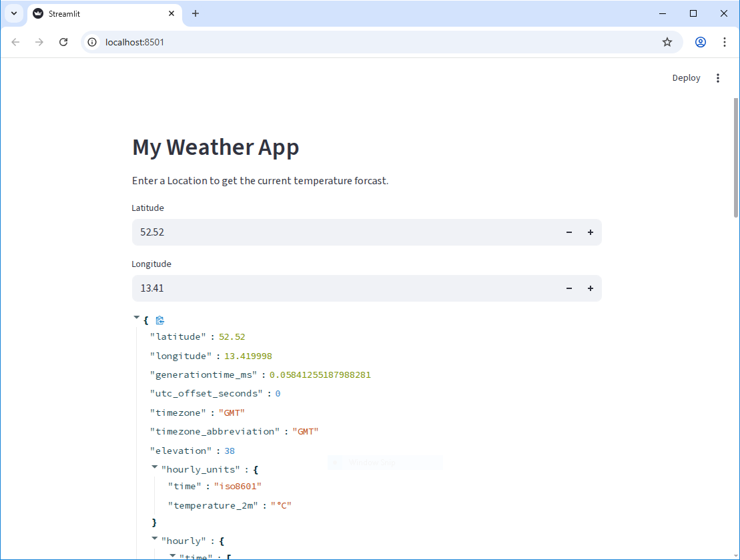Screen dimensions: 740x560
Task: Collapse the root JSON object triangle
Action: click(x=138, y=319)
